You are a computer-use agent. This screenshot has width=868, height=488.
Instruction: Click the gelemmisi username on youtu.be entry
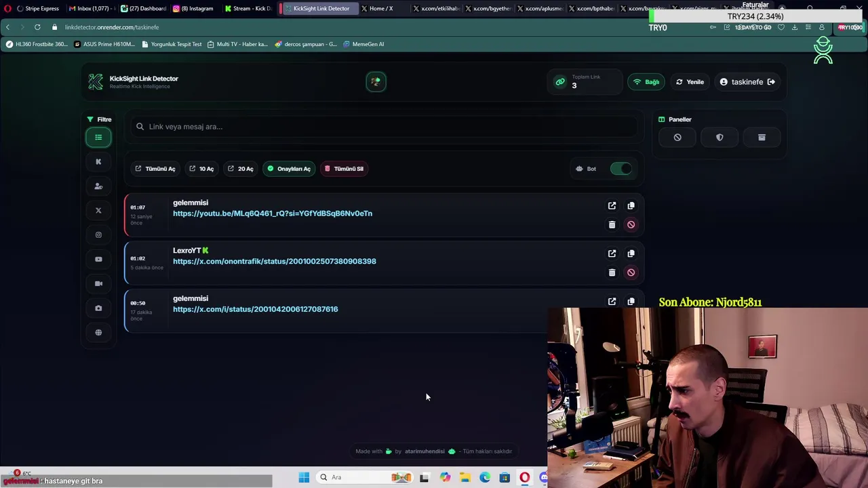(x=191, y=203)
